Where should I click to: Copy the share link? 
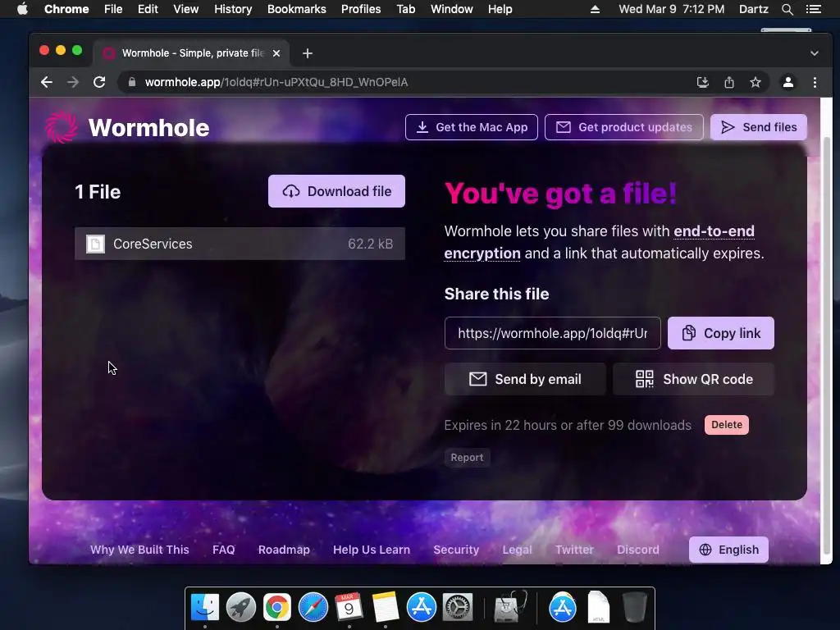(x=720, y=333)
